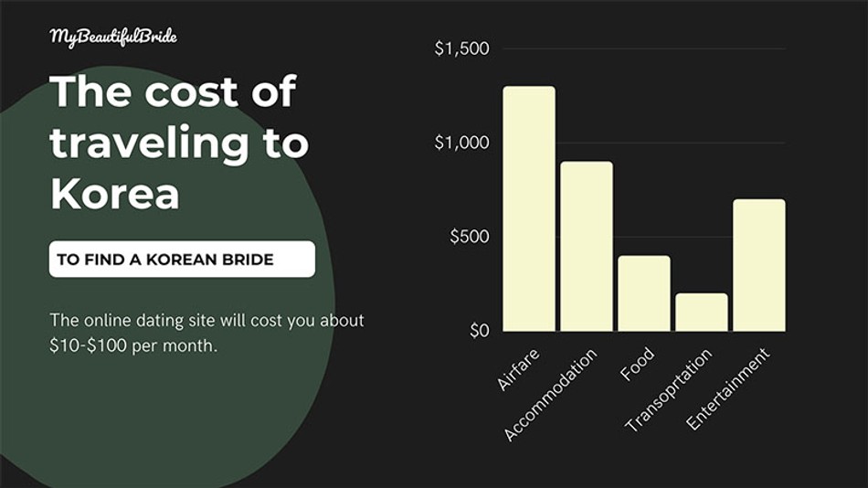
Task: Click the $1,000 axis label
Action: [x=461, y=143]
